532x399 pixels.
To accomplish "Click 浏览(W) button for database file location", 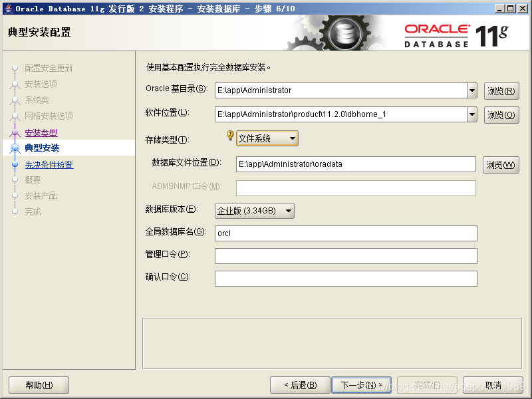I will (501, 165).
